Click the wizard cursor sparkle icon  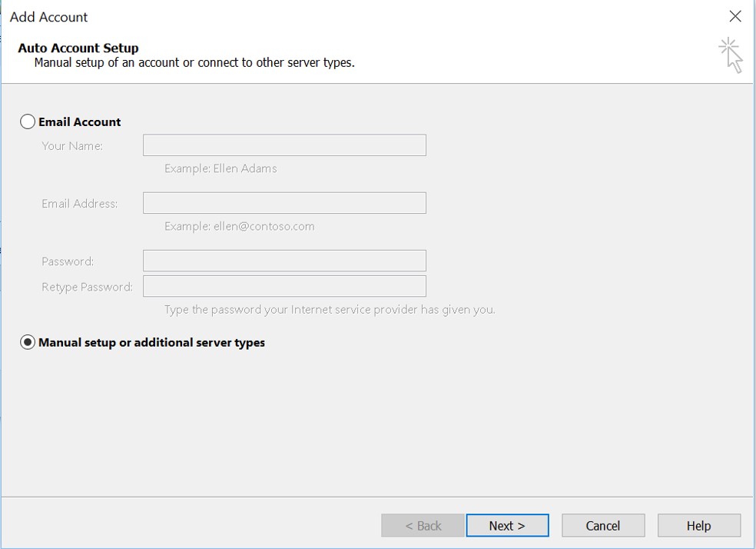[730, 55]
